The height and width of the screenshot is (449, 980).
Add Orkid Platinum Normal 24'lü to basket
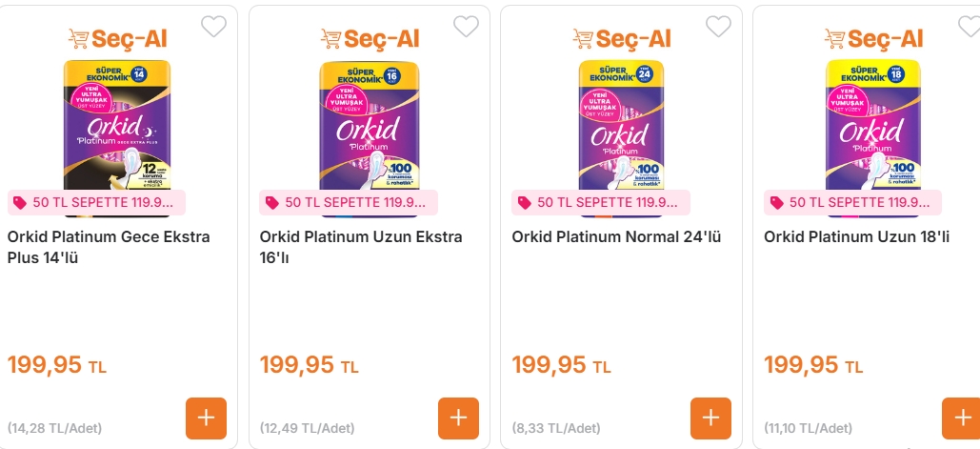pyautogui.click(x=710, y=418)
